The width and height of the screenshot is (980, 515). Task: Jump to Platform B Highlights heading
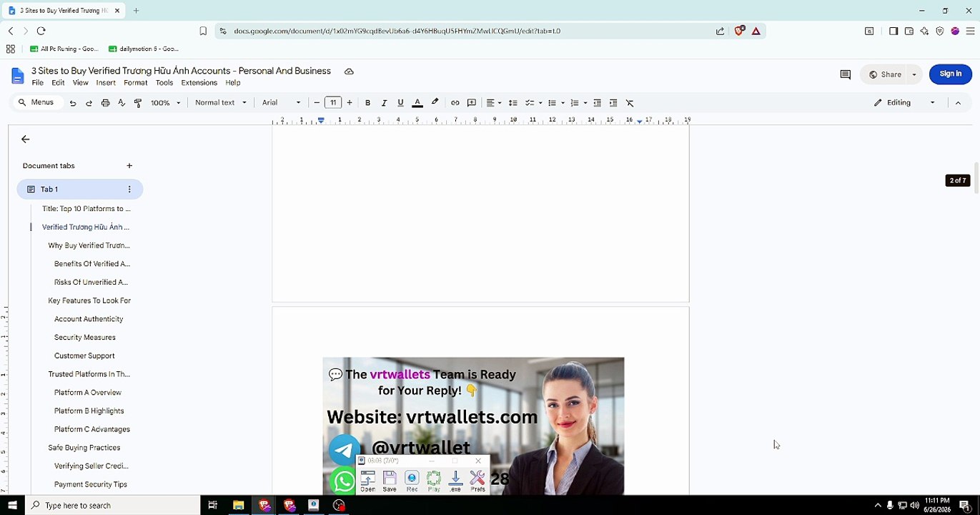(89, 411)
